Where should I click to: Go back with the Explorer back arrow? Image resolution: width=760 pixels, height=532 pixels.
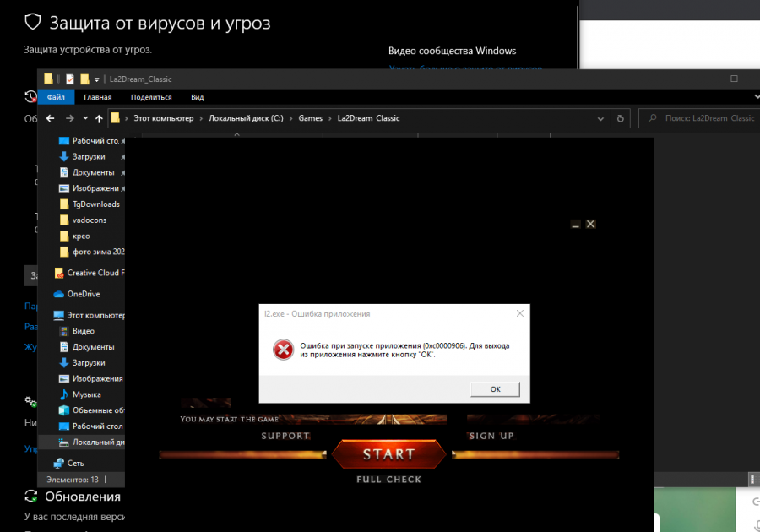[50, 118]
